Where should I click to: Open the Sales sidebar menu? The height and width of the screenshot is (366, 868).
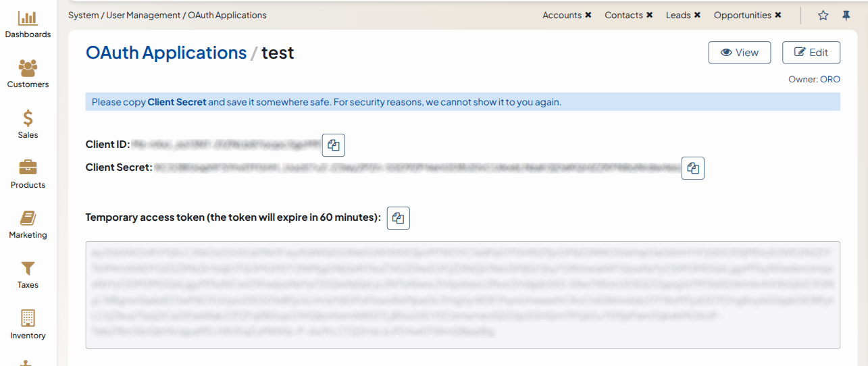[x=28, y=124]
